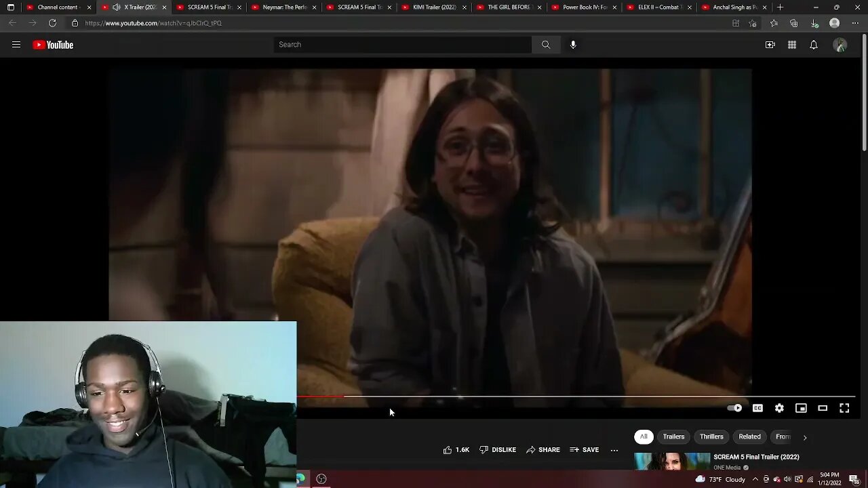This screenshot has height=488, width=868.
Task: Open the taskbar volume speaker control
Action: pyautogui.click(x=788, y=479)
